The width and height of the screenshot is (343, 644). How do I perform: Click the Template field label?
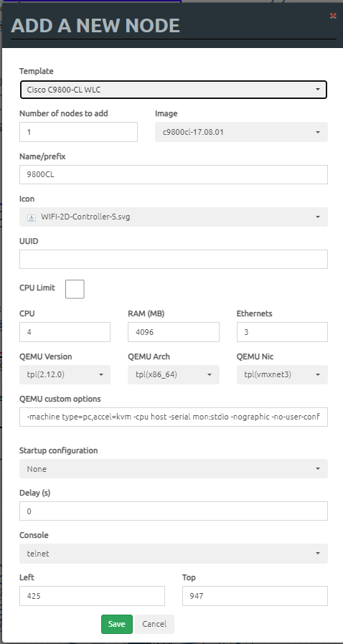point(36,71)
